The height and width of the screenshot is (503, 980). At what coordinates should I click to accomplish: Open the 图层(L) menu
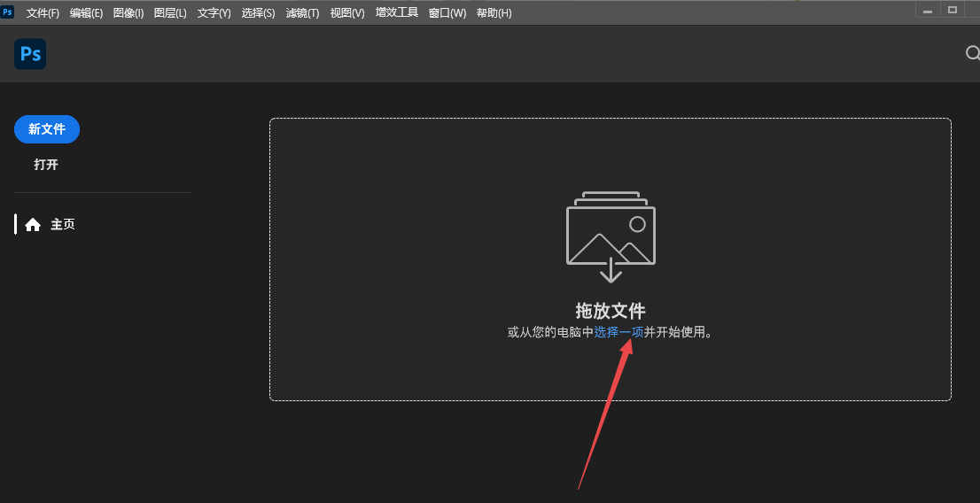pyautogui.click(x=170, y=13)
